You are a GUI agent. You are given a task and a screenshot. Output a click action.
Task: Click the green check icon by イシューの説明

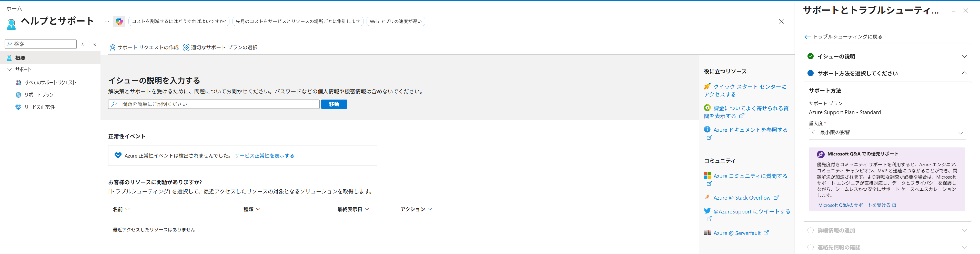point(810,56)
